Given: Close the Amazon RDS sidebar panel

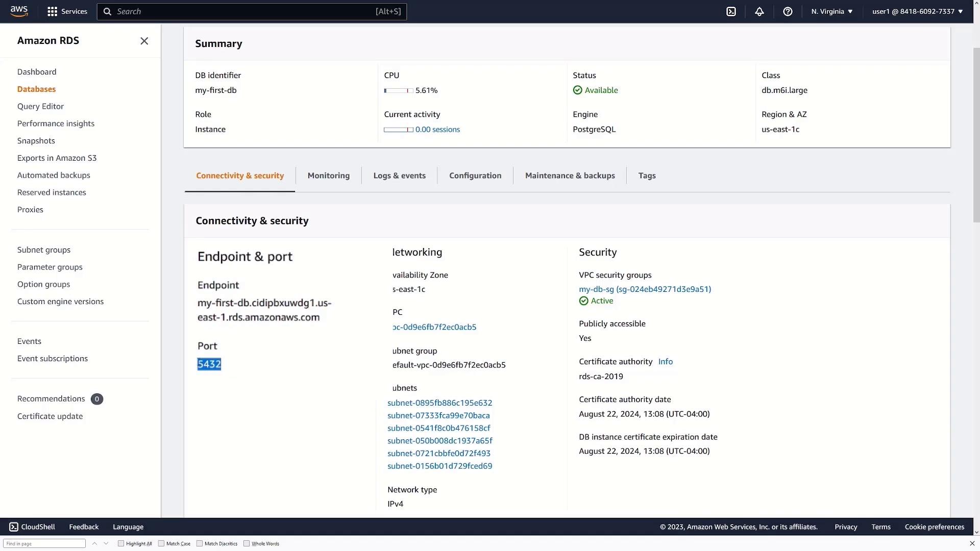Looking at the screenshot, I should [144, 41].
